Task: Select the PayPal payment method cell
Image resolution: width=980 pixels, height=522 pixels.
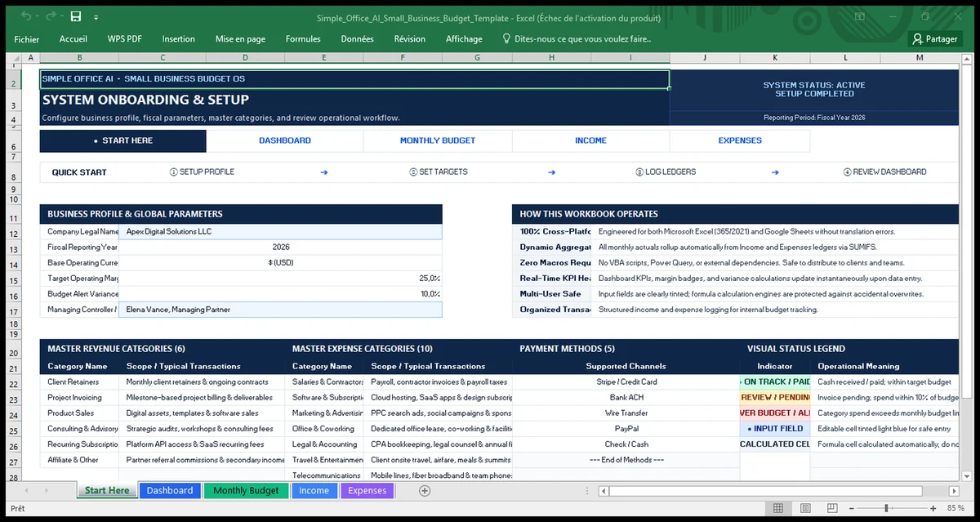Action: click(x=626, y=429)
